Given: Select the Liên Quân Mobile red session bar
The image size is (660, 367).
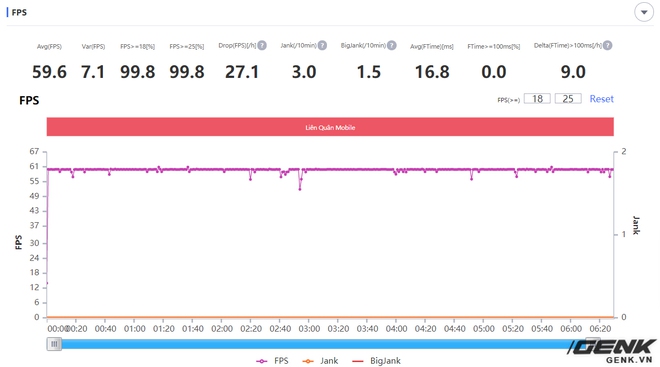Looking at the screenshot, I should [330, 127].
